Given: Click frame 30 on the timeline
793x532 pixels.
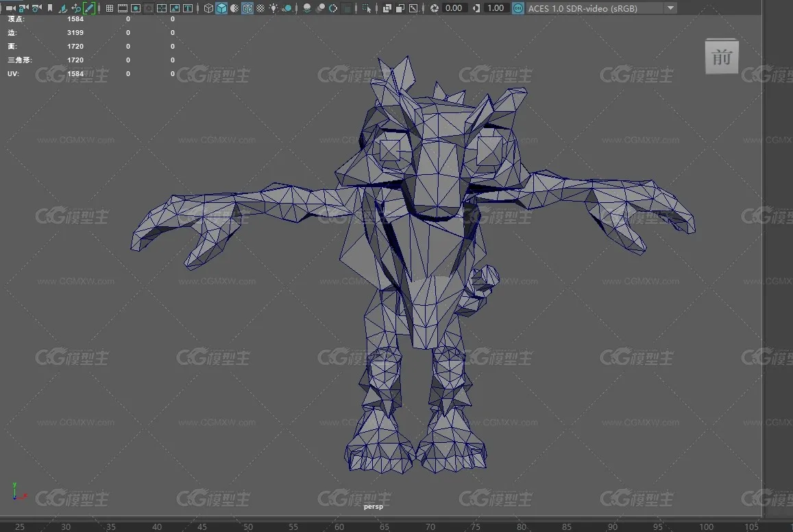Looking at the screenshot, I should click(x=66, y=527).
